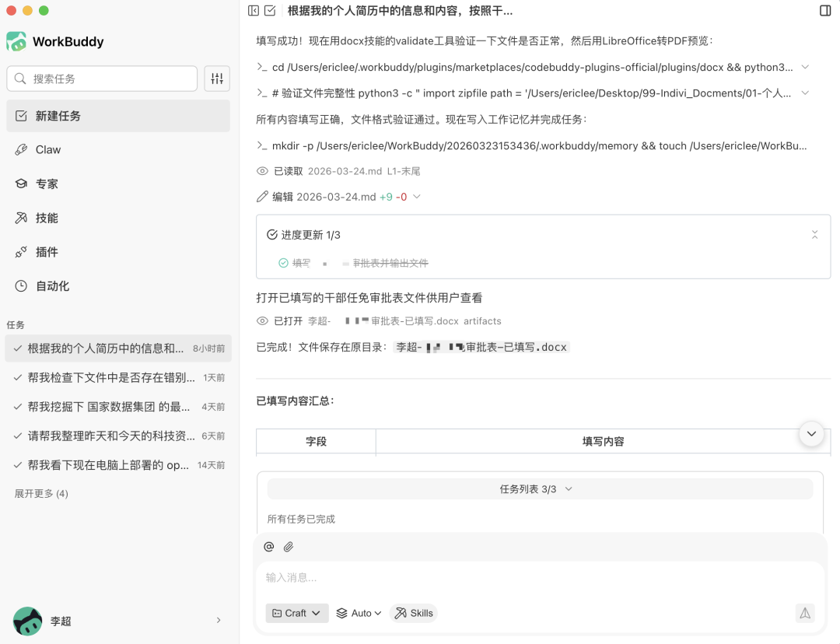840x644 pixels.
Task: Open the 技能 section in sidebar
Action: pos(47,218)
